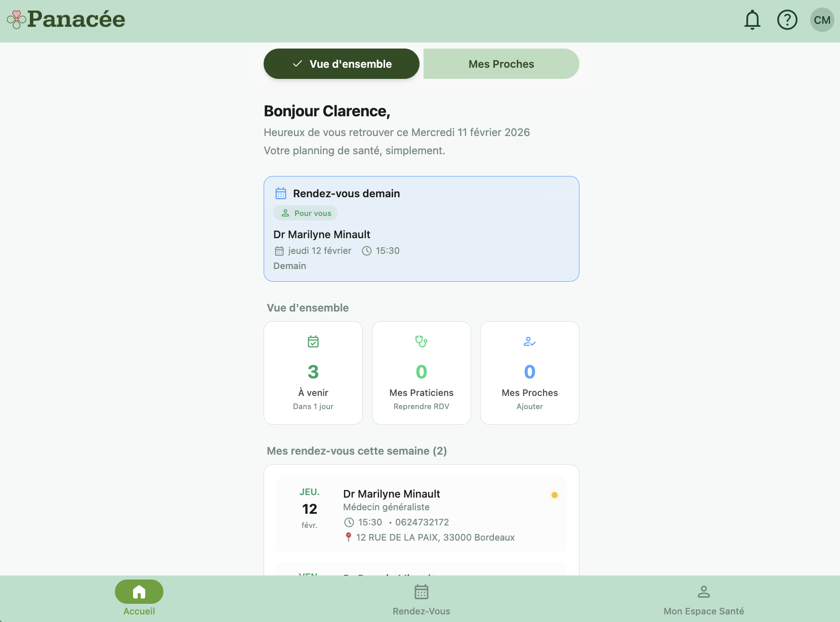
Task: Click the calendar icon above Rendez-Vous
Action: pos(422,591)
